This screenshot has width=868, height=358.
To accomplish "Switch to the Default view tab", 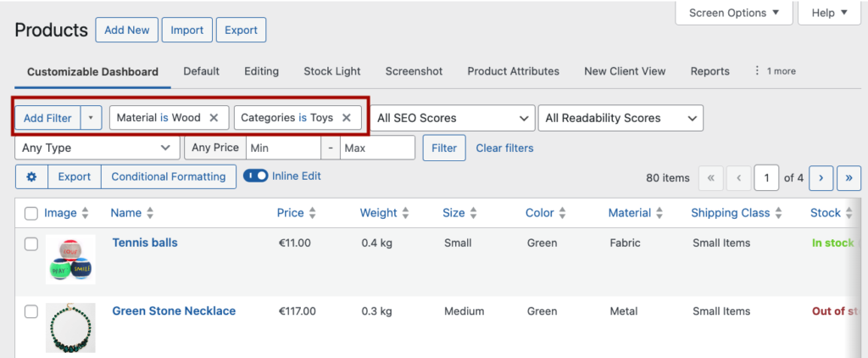I will point(202,71).
